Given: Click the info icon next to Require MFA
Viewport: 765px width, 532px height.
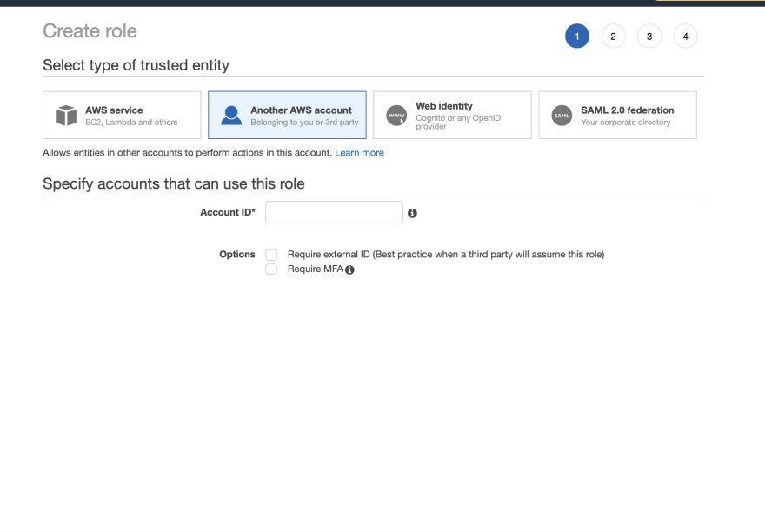Looking at the screenshot, I should [x=349, y=269].
